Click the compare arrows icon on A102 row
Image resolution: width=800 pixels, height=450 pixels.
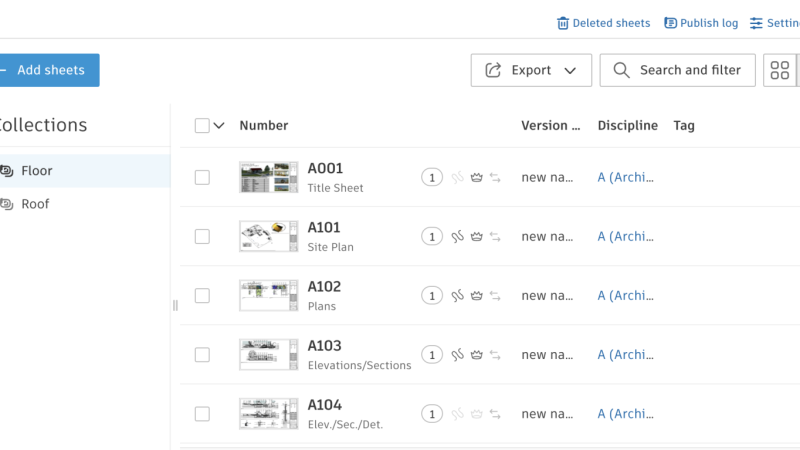[495, 296]
